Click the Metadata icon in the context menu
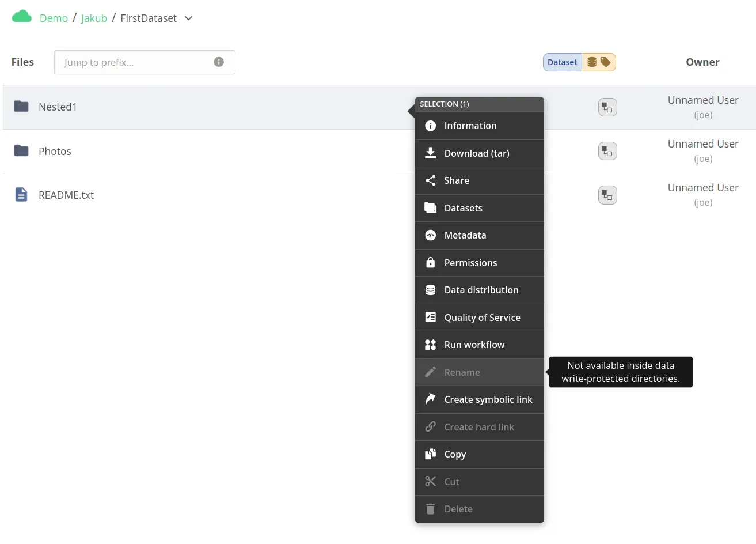The height and width of the screenshot is (544, 756). pyautogui.click(x=430, y=235)
